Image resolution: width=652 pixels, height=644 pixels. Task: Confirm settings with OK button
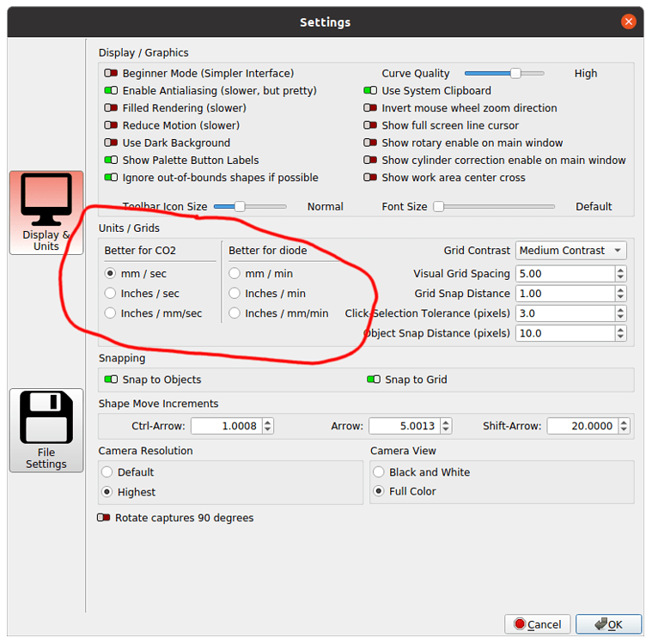(608, 624)
